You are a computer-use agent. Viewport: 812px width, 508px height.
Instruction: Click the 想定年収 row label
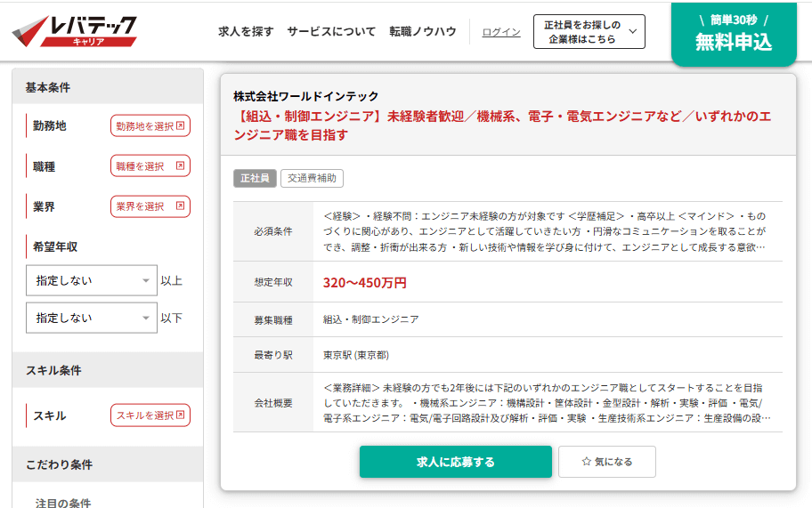(273, 282)
